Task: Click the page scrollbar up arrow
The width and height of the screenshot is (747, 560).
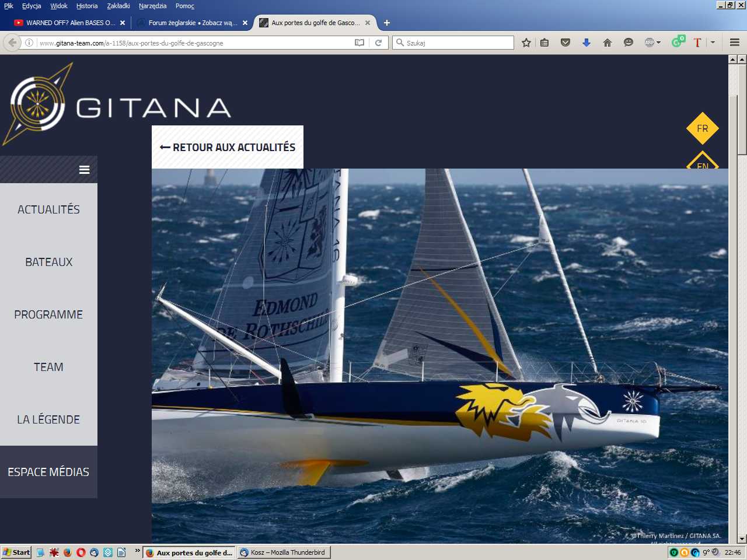Action: point(742,59)
